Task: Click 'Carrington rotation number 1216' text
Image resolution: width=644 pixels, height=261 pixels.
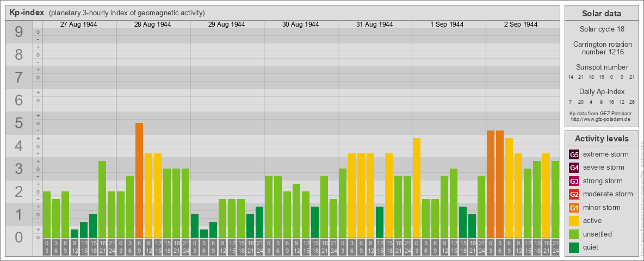Action: tap(602, 48)
